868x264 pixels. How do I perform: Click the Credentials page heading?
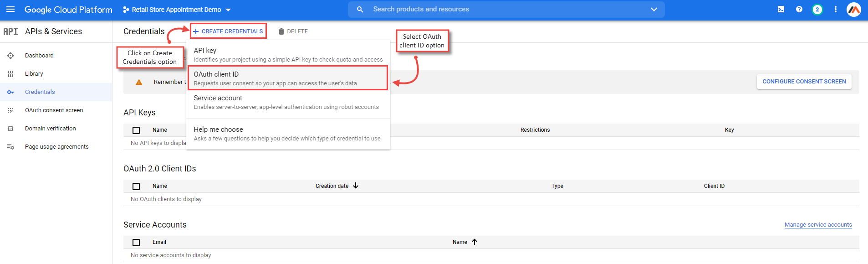point(144,31)
